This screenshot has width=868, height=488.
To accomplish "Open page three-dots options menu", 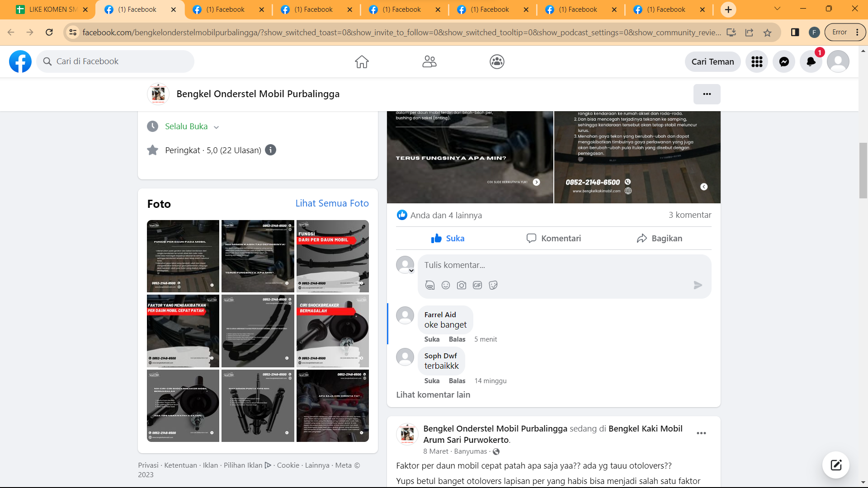I will tap(707, 94).
